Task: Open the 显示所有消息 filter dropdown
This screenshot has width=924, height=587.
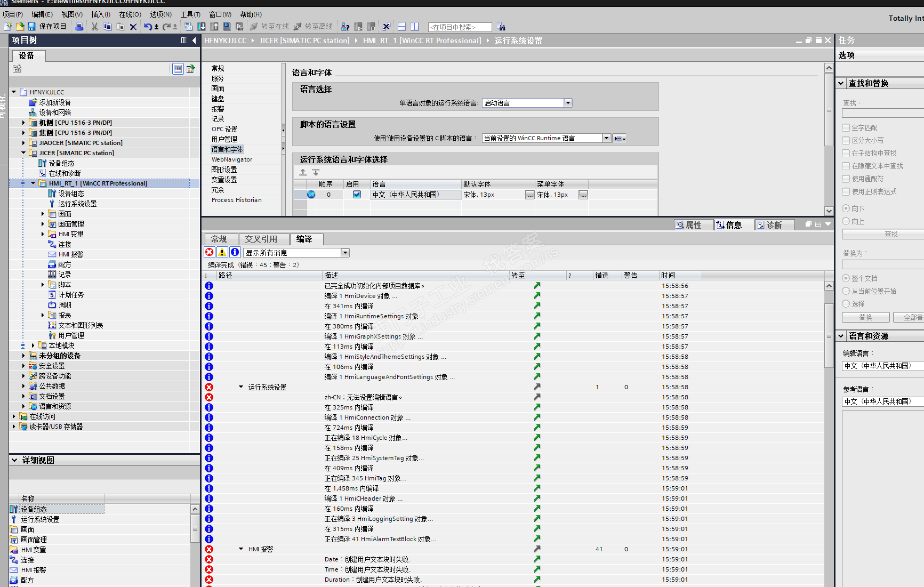Action: [346, 253]
